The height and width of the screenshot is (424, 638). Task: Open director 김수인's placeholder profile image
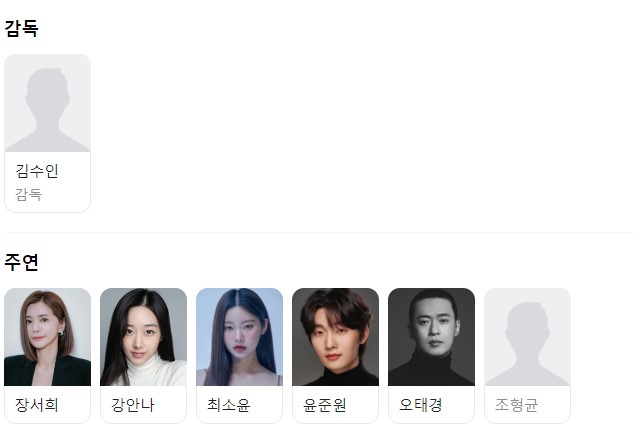click(x=48, y=103)
